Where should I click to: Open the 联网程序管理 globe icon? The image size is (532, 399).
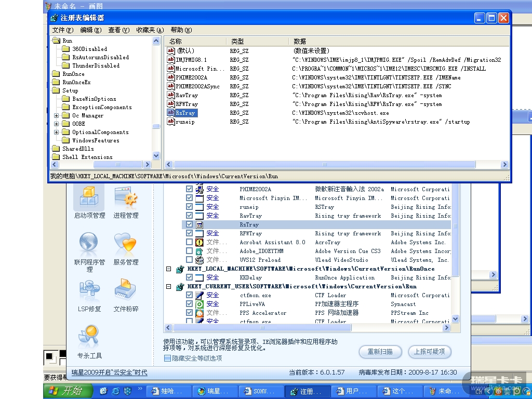[x=89, y=243]
